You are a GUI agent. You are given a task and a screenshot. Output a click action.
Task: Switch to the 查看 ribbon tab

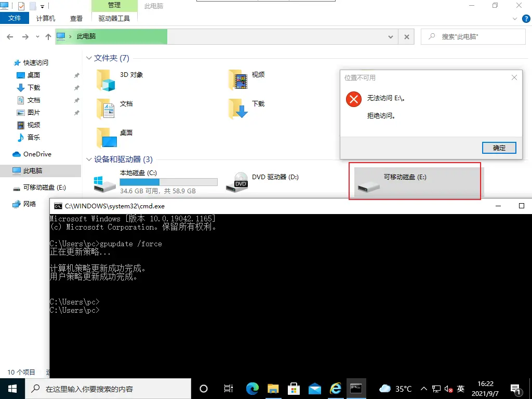click(76, 18)
